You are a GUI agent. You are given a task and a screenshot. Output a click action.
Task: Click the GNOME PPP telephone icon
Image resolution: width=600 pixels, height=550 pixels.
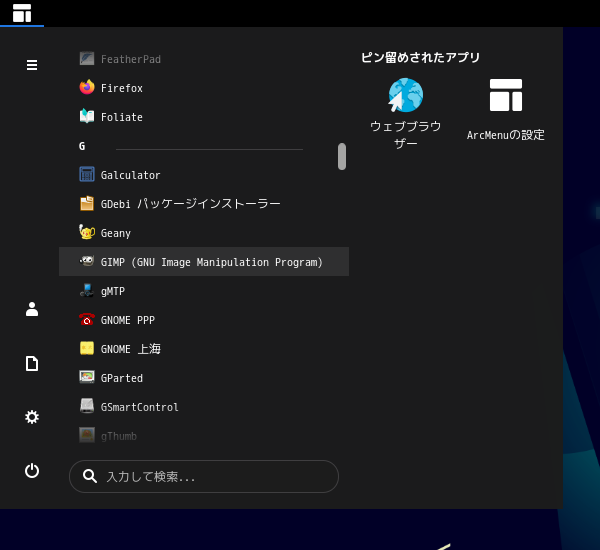point(87,320)
